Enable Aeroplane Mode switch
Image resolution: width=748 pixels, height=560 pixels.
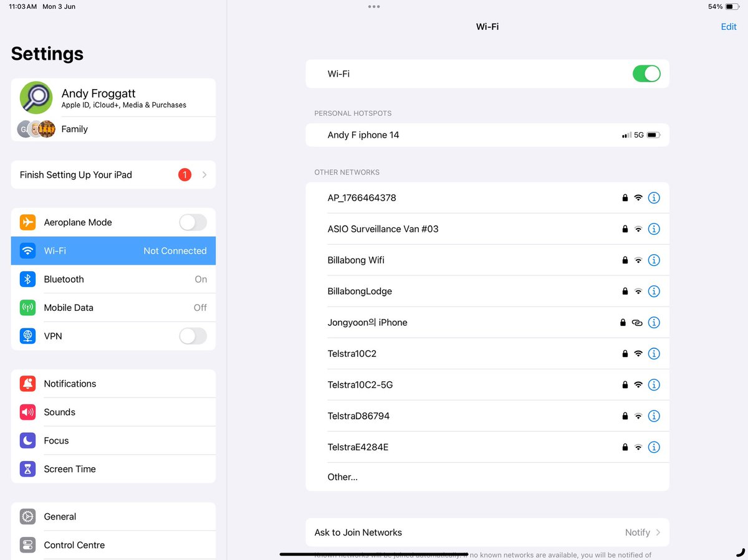pos(193,222)
